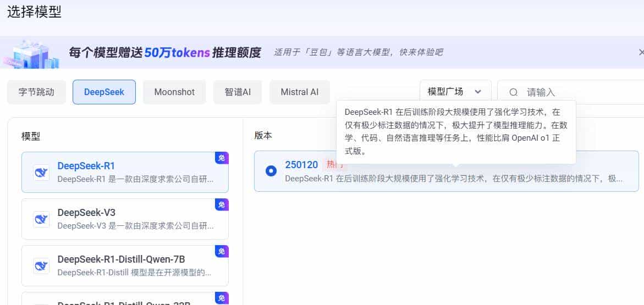This screenshot has height=305, width=644.
Task: Click the gift box banner illustration
Action: pos(32,54)
